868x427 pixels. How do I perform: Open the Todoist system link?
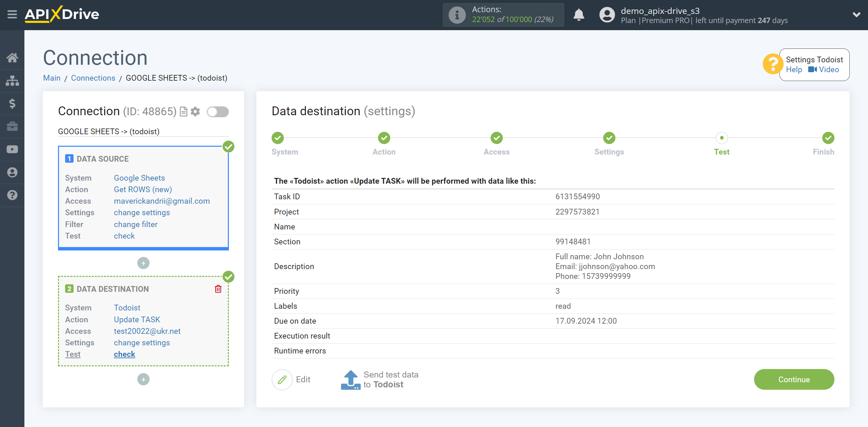point(127,308)
